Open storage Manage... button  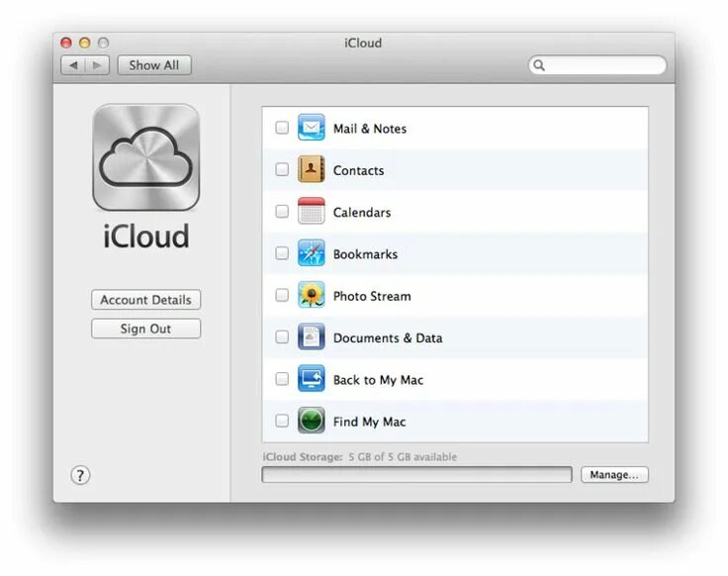point(614,474)
